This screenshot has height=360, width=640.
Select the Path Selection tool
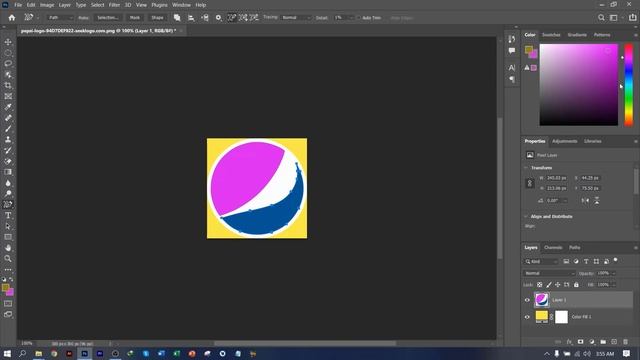click(x=8, y=226)
